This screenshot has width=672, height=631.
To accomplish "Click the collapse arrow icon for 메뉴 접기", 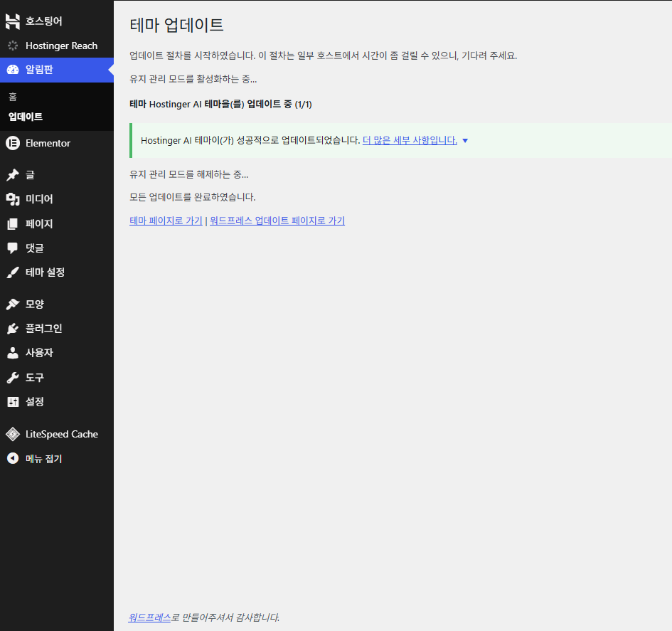I will pos(13,458).
